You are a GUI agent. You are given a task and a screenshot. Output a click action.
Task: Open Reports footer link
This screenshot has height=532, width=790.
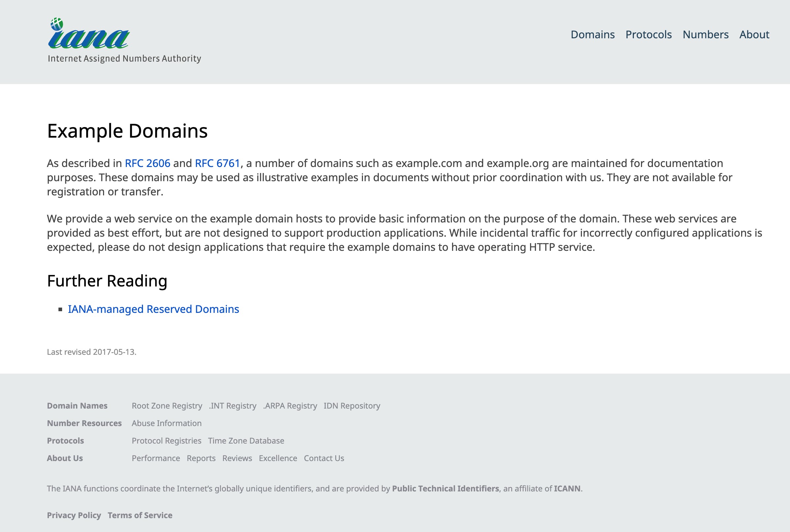click(x=201, y=458)
